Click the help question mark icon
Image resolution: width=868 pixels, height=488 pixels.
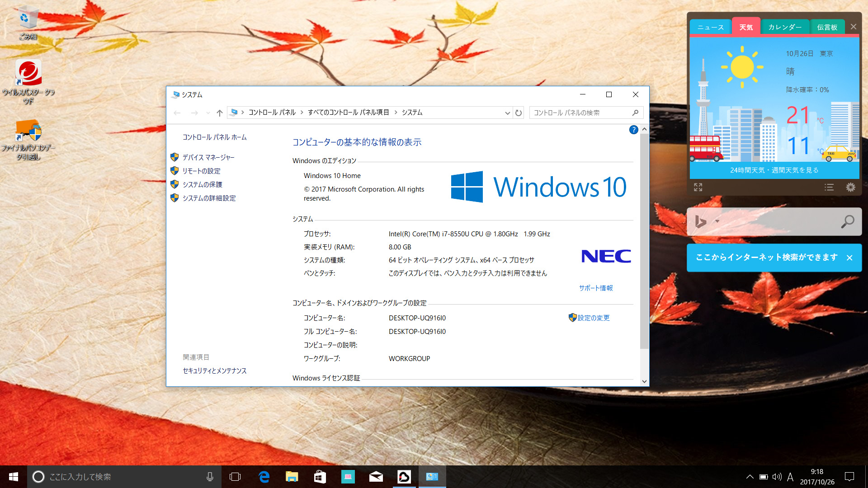[x=633, y=130]
